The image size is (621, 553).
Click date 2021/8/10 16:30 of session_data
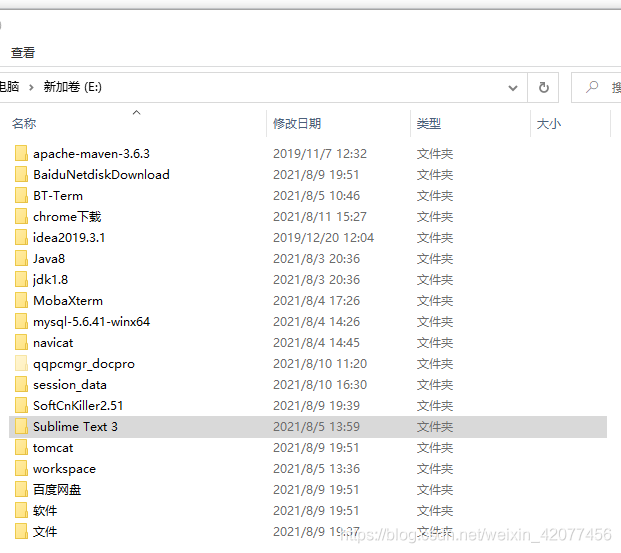pyautogui.click(x=320, y=384)
